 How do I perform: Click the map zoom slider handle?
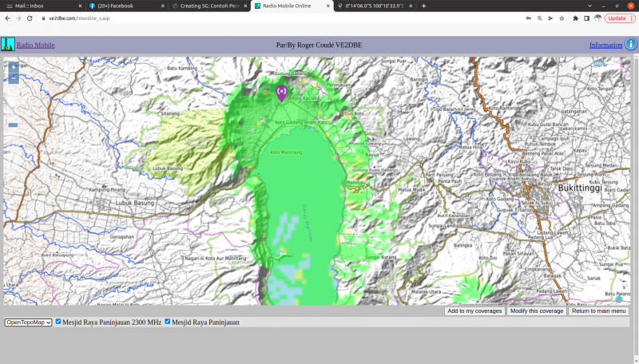(x=13, y=125)
